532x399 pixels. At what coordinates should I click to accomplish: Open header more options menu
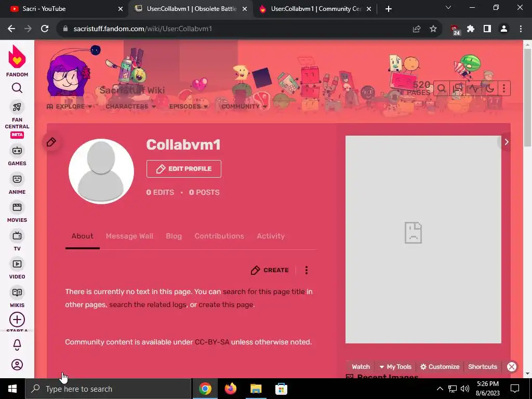(x=504, y=88)
